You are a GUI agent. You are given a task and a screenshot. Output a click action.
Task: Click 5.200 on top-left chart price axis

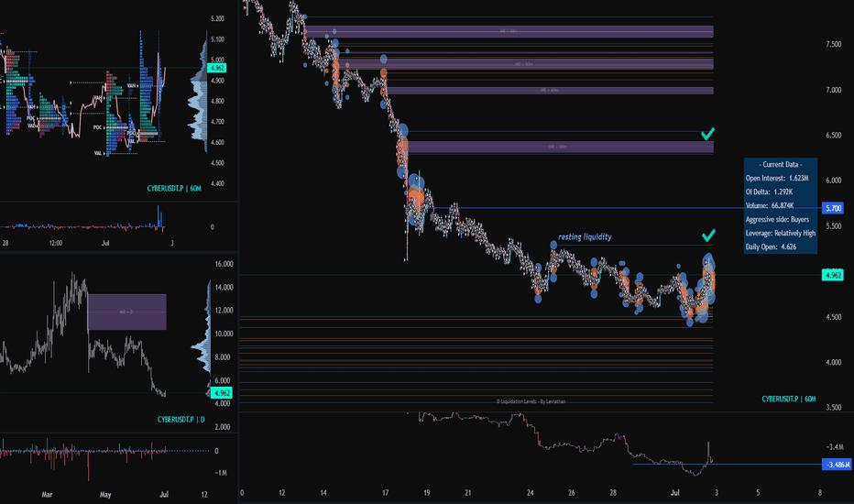pyautogui.click(x=217, y=18)
